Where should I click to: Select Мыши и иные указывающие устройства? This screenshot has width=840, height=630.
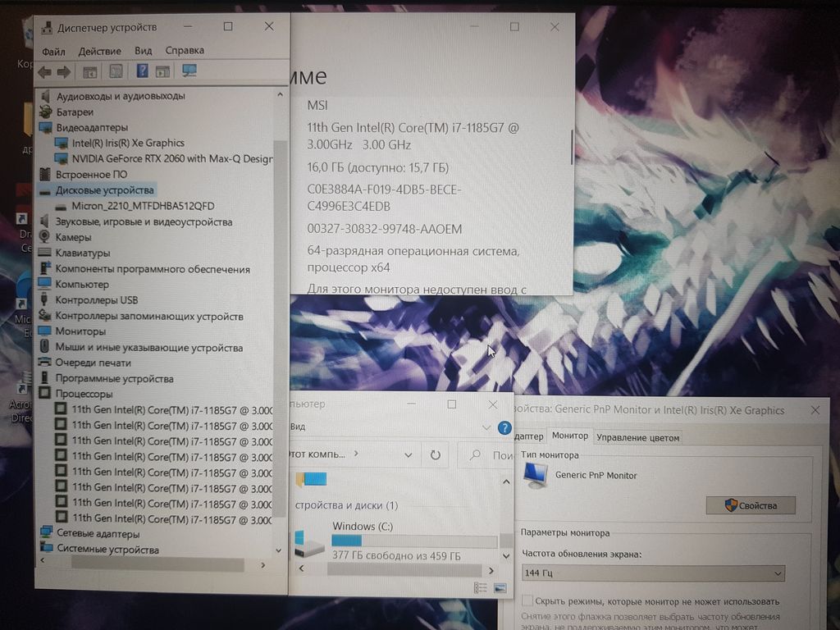tap(149, 348)
